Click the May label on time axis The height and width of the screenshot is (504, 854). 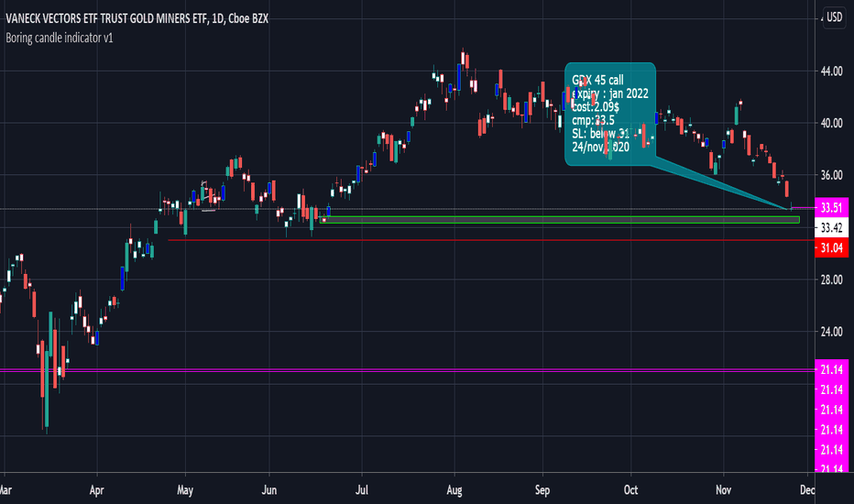click(185, 490)
